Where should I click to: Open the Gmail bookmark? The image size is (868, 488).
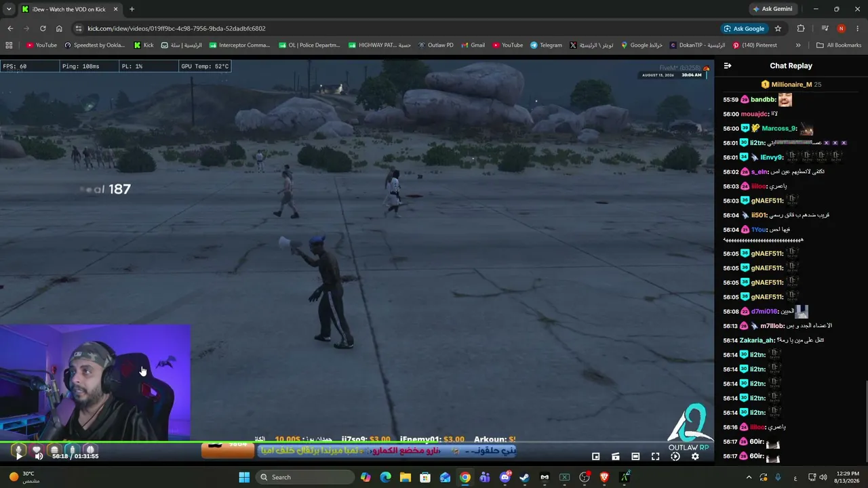point(473,45)
